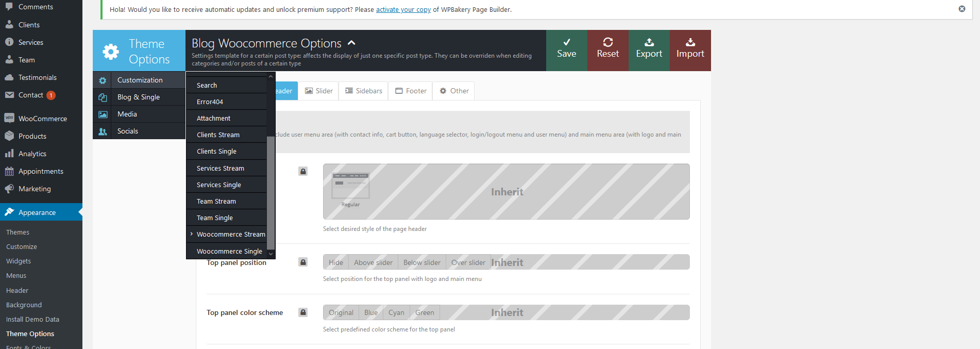Screen dimensions: 980x349
Task: Open the Customize submenu link
Action: pyautogui.click(x=22, y=246)
